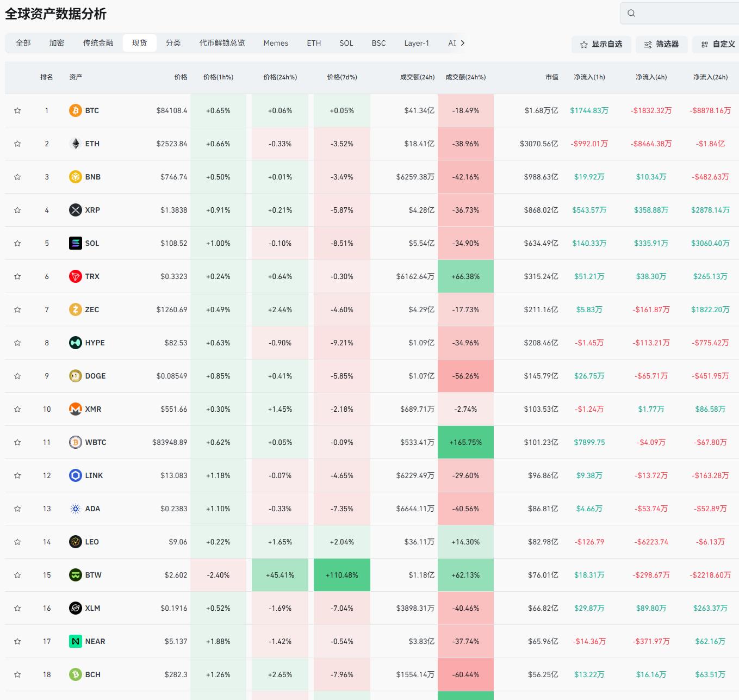The width and height of the screenshot is (739, 700).
Task: Click the ZEC coin icon
Action: [76, 309]
